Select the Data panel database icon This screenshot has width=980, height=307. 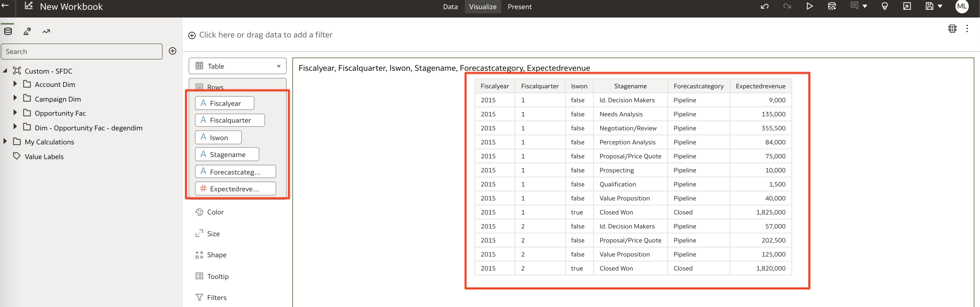click(x=8, y=31)
